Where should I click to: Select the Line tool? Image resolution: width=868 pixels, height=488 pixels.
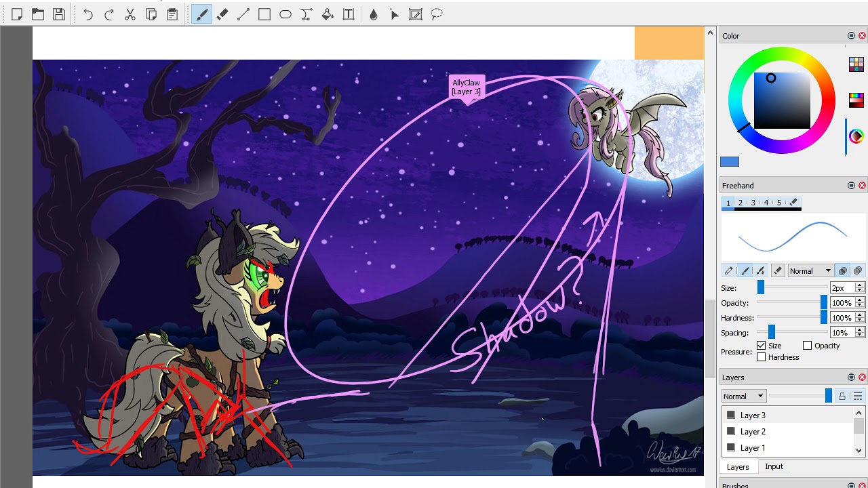point(243,14)
